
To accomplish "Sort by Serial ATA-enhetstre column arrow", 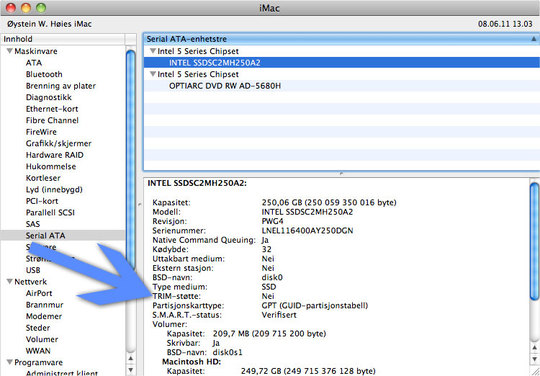I will (x=534, y=39).
